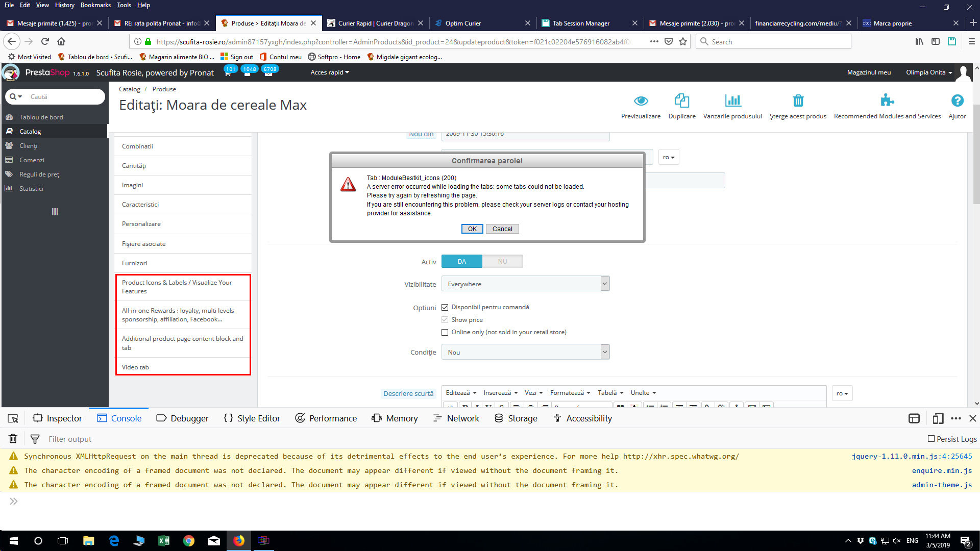Image resolution: width=980 pixels, height=551 pixels.
Task: Click the Previzualizare eye icon
Action: (641, 101)
